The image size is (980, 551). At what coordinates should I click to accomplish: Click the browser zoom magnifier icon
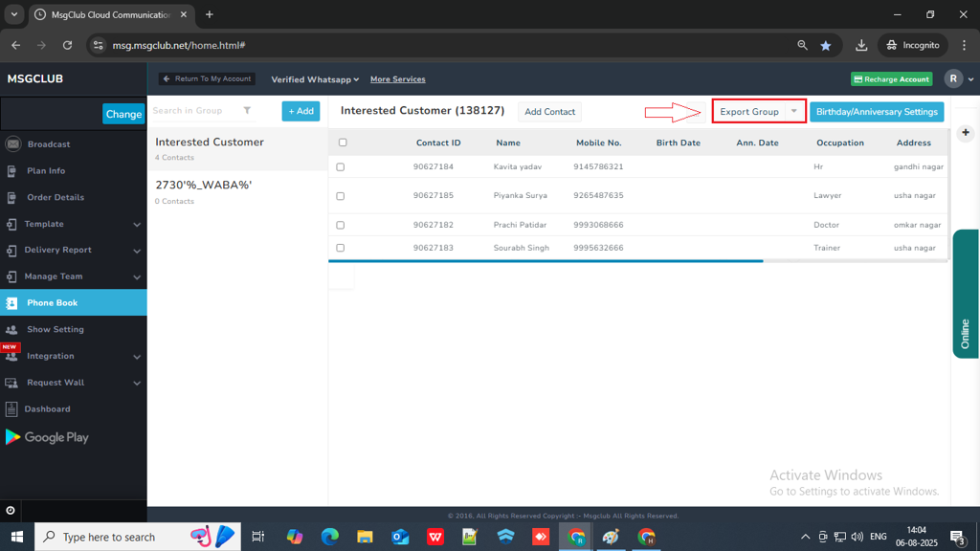[x=803, y=45]
